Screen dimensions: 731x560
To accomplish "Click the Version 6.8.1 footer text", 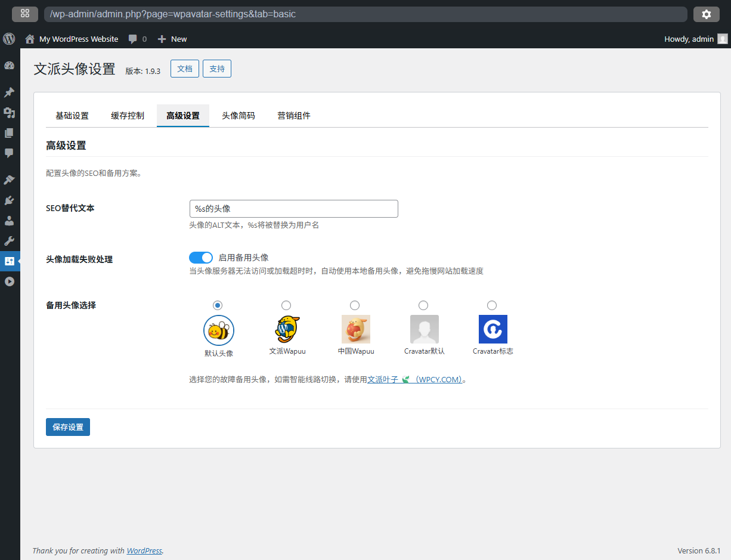I will point(699,550).
